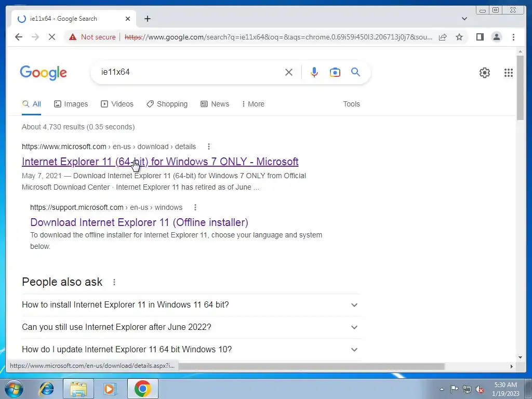Open the More search filters menu
532x399 pixels.
point(253,104)
